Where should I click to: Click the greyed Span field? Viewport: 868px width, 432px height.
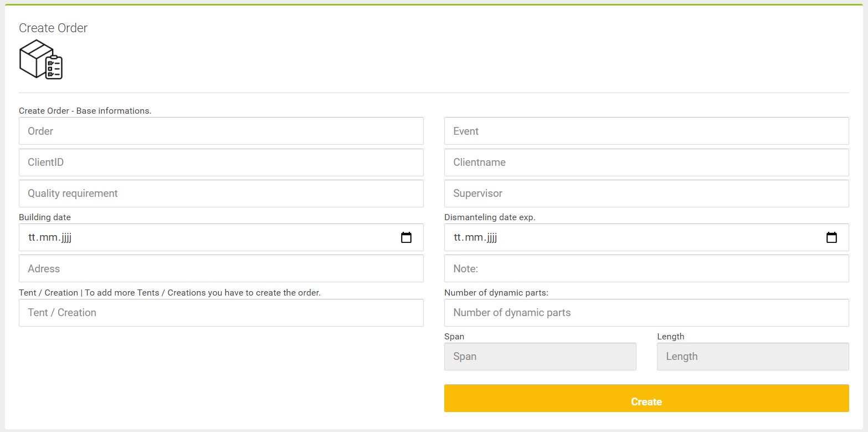tap(540, 357)
